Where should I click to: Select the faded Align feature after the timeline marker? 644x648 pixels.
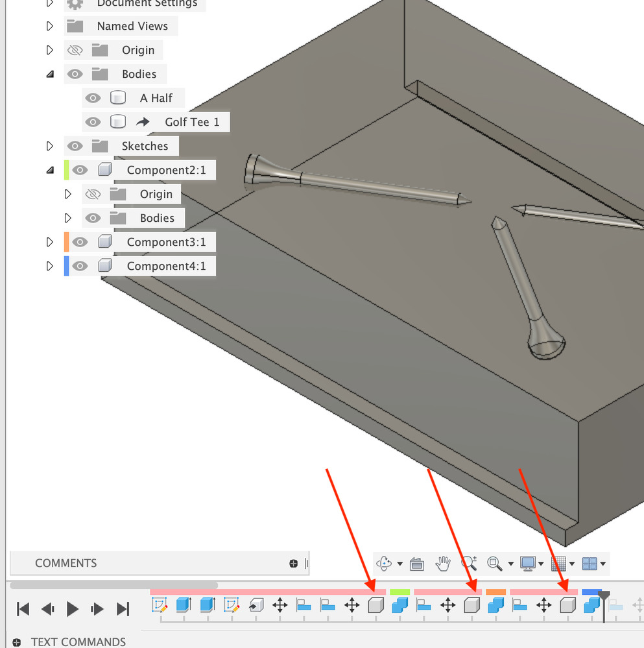coord(615,606)
